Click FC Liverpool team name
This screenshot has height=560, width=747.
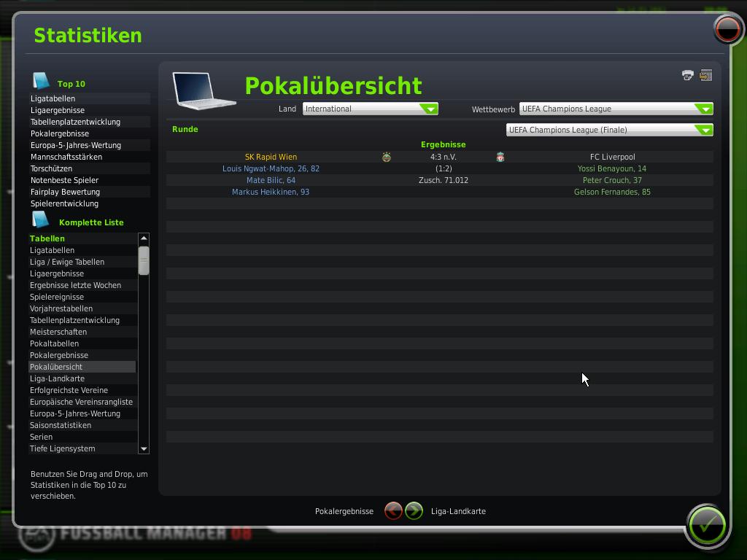point(612,157)
